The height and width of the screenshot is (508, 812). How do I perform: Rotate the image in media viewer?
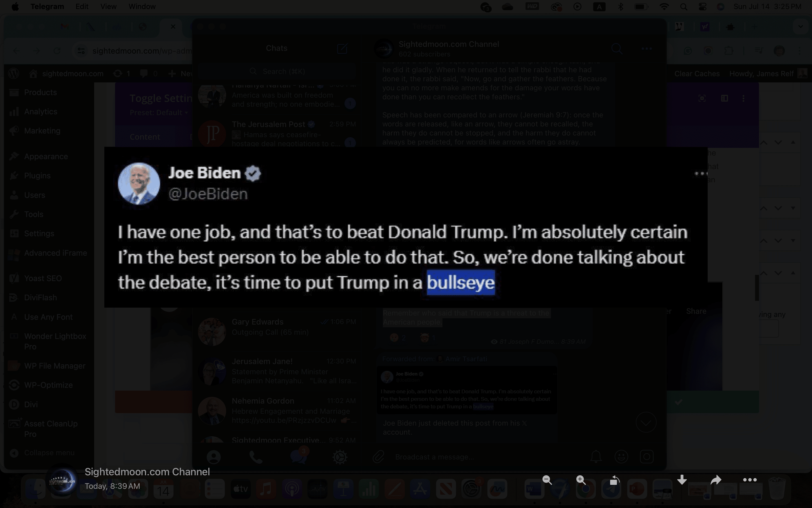coord(614,480)
